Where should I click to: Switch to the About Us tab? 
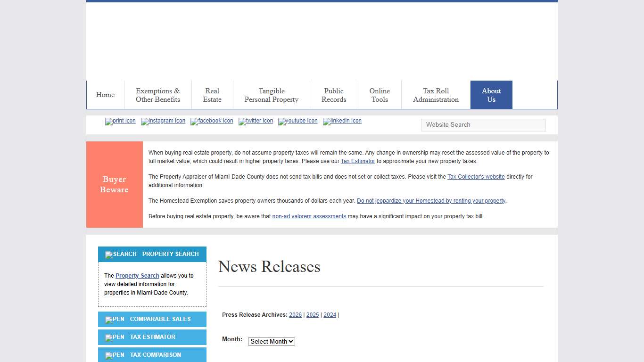pyautogui.click(x=491, y=95)
